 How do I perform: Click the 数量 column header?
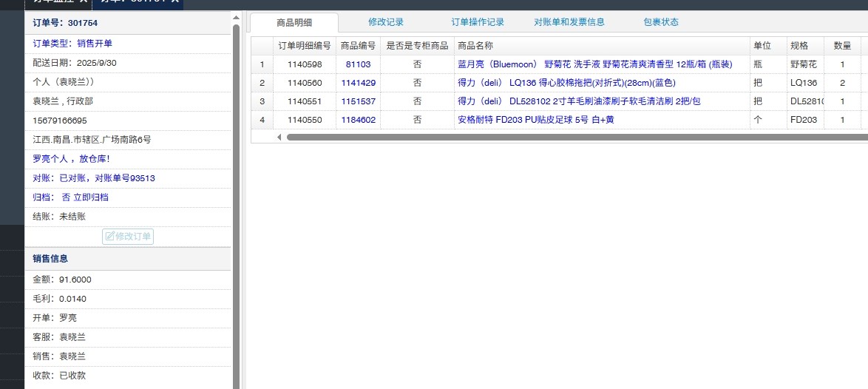coord(842,46)
